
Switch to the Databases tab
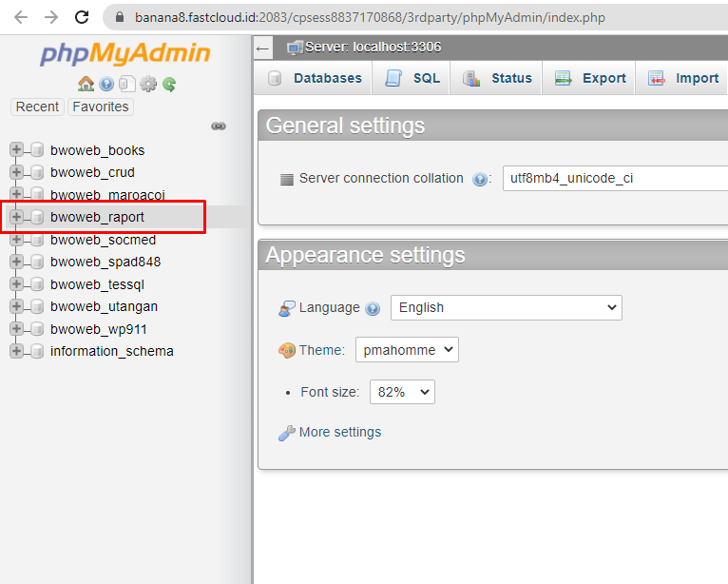(x=315, y=78)
